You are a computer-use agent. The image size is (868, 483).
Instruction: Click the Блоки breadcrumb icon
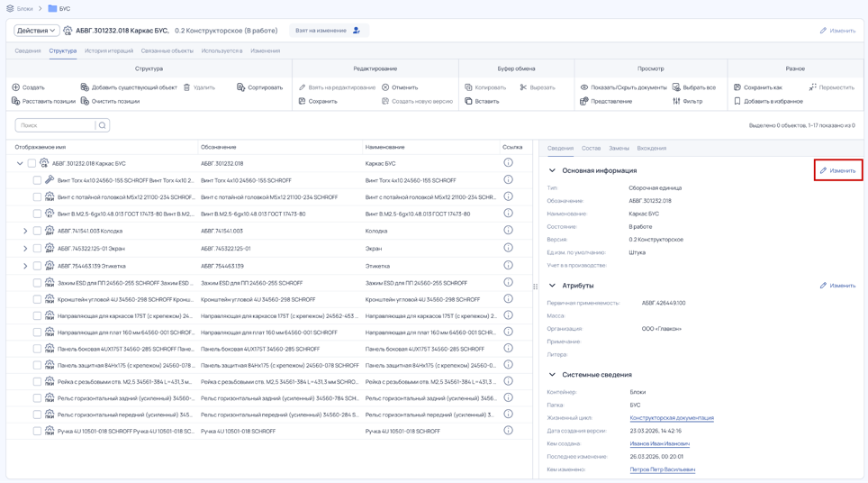[10, 8]
